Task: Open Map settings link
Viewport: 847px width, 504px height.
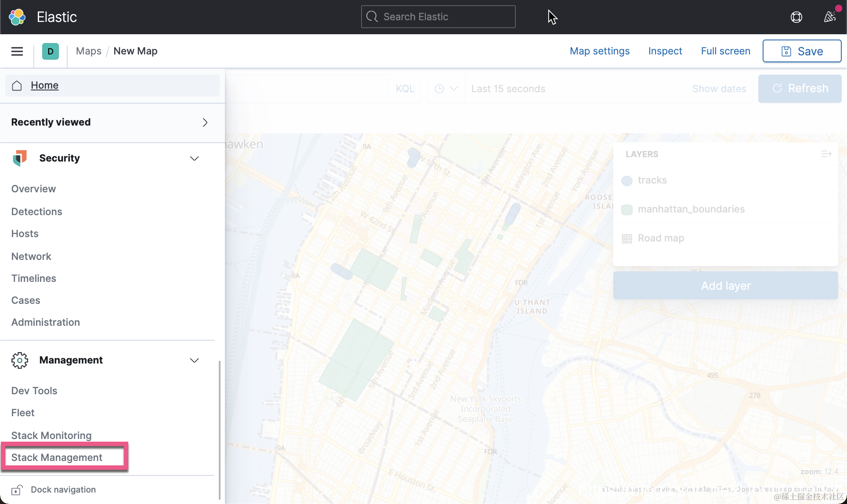Action: coord(599,51)
